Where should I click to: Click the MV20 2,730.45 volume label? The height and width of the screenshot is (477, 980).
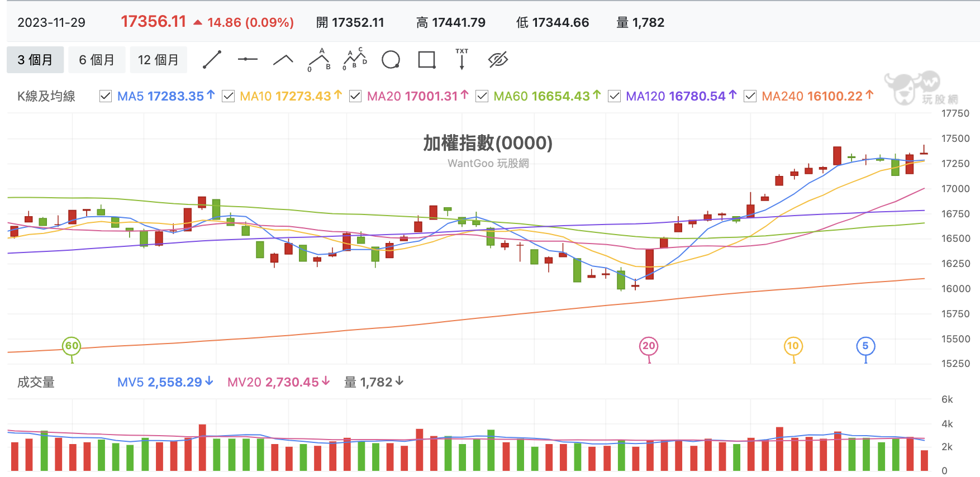click(x=278, y=382)
